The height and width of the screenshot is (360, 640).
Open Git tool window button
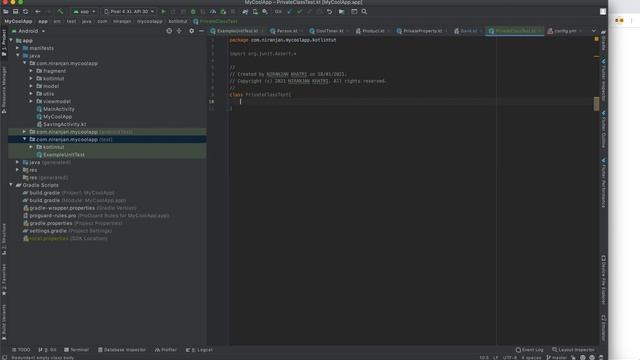[47, 350]
